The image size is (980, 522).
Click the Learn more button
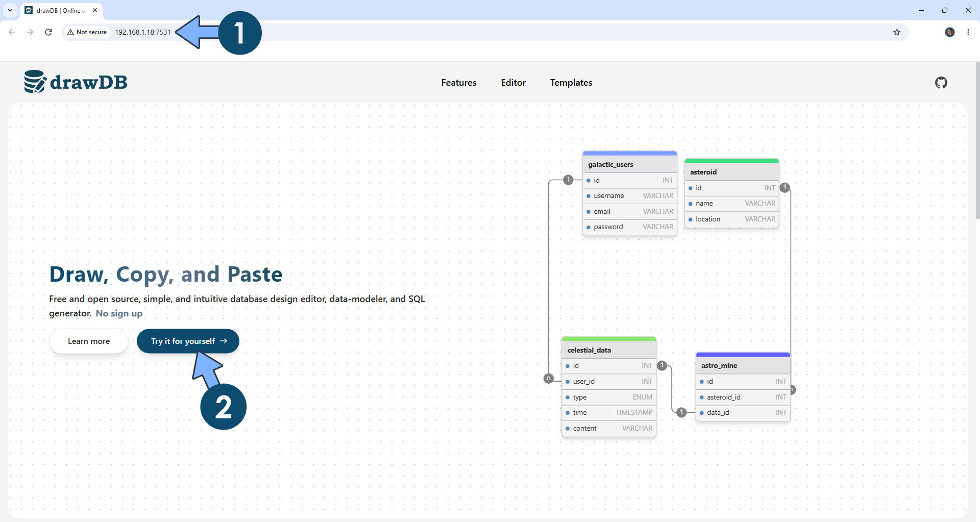[89, 341]
